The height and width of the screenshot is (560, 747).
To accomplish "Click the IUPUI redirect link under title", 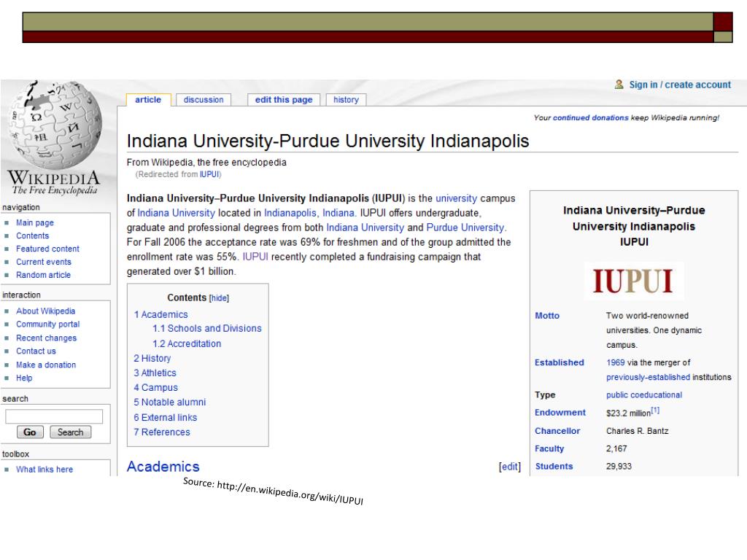I will [x=209, y=174].
